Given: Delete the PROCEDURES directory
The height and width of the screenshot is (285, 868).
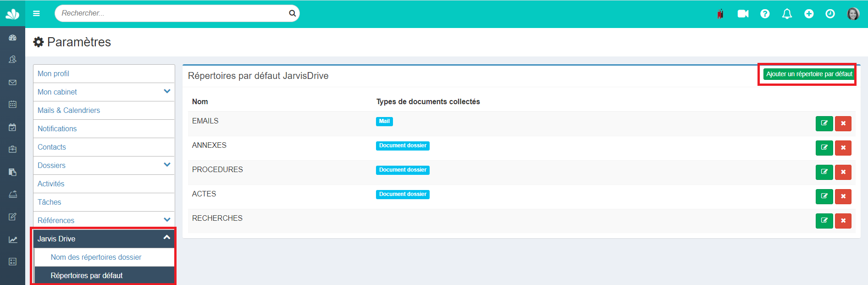Looking at the screenshot, I should (x=843, y=172).
